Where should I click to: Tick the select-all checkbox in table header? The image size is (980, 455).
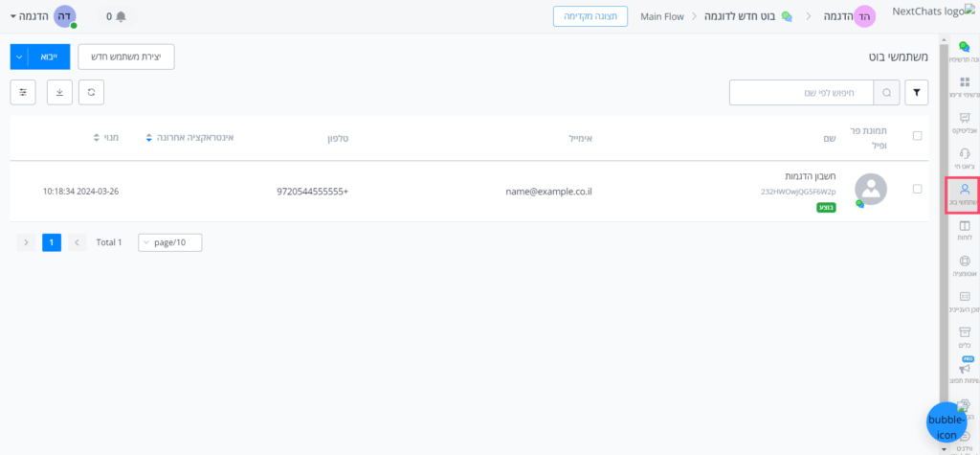tap(918, 136)
